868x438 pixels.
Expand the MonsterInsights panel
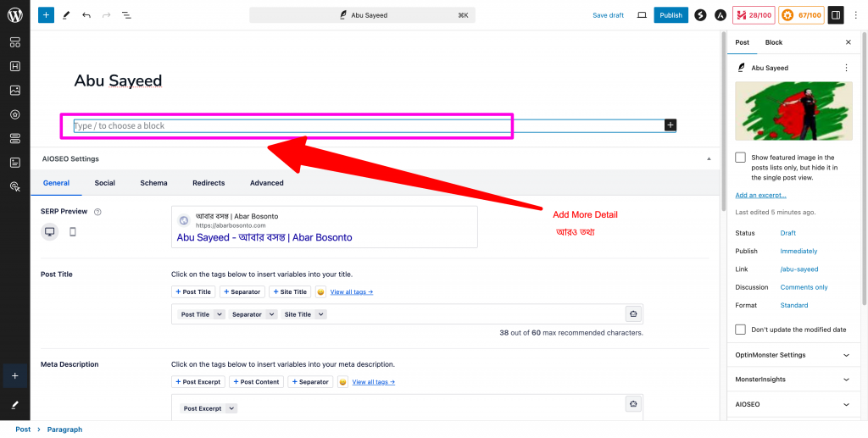[845, 380]
